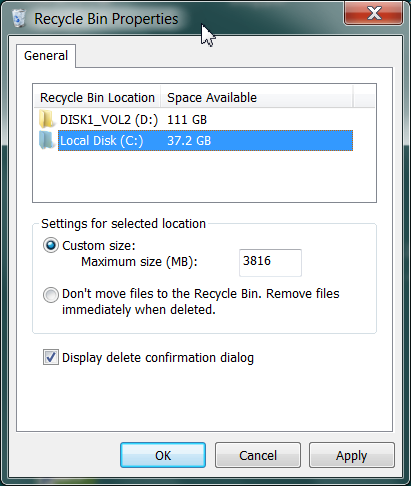
Task: Click the Recycle Bin Properties title text
Action: [x=106, y=19]
